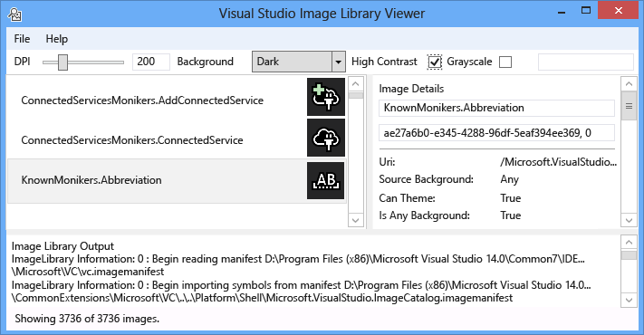Click Image Details scrollbar down arrow
This screenshot has width=644, height=335.
(629, 220)
